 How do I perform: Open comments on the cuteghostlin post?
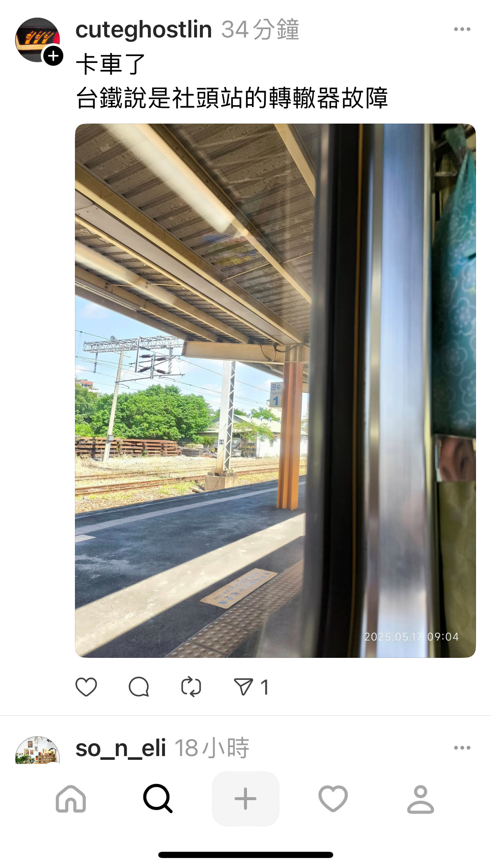(x=139, y=687)
